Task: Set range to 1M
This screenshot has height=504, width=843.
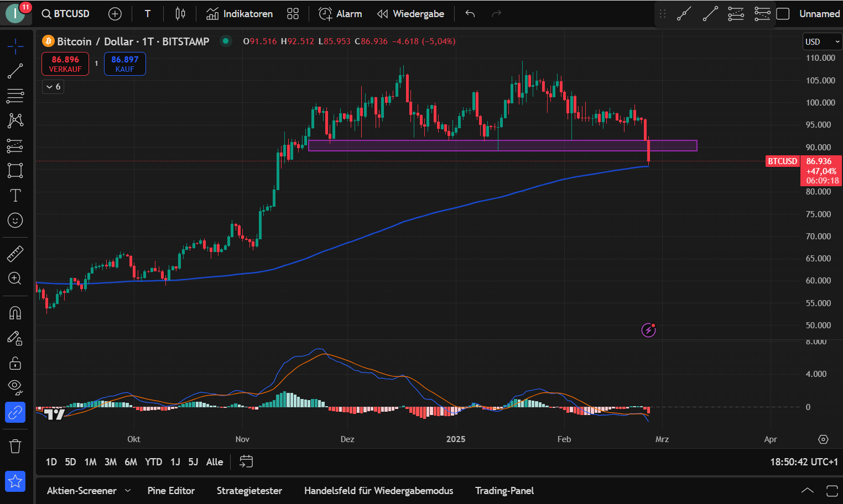Action: click(x=90, y=462)
